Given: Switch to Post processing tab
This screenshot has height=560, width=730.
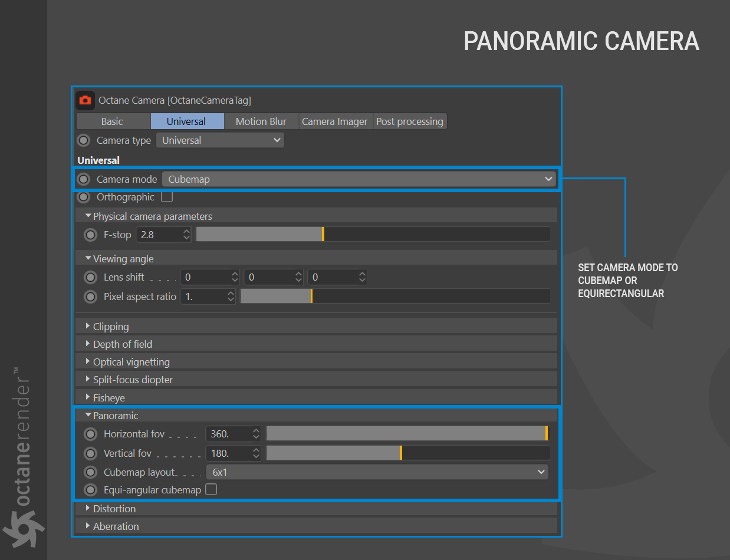Looking at the screenshot, I should point(410,121).
